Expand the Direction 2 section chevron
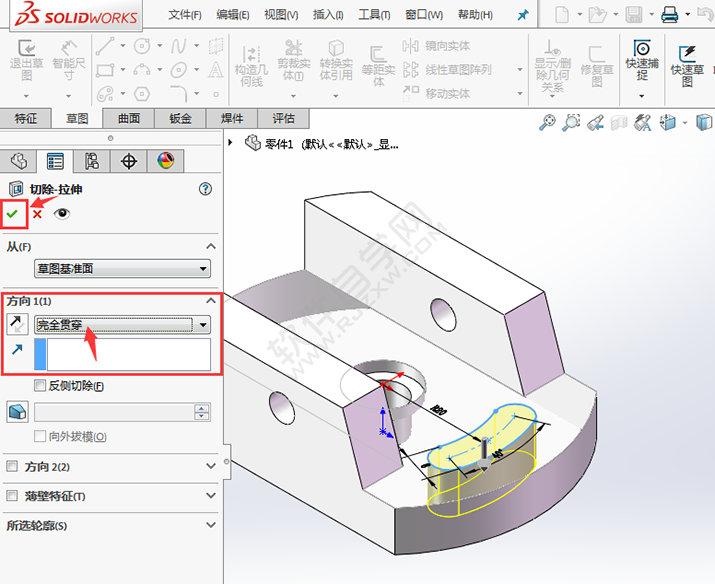The image size is (715, 584). 211,466
